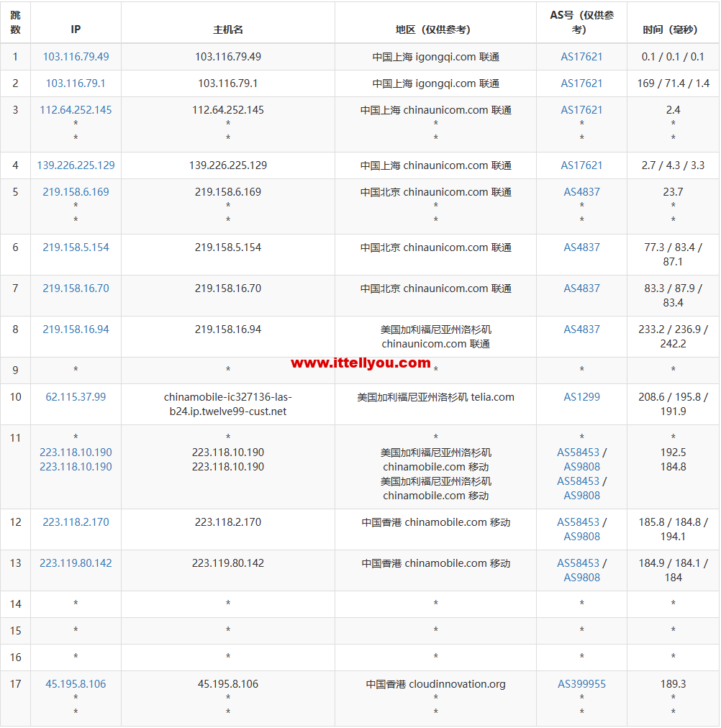Select time value 169 / 71.4 / 1.4

(x=673, y=83)
